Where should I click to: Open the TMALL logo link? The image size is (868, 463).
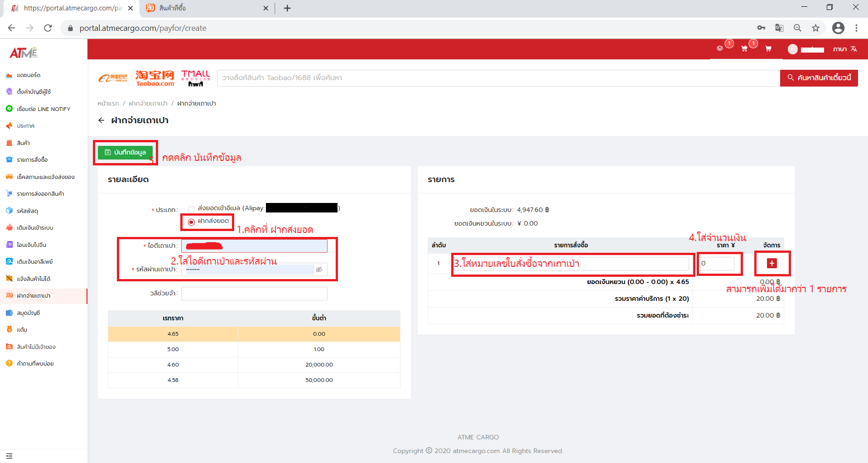point(196,78)
